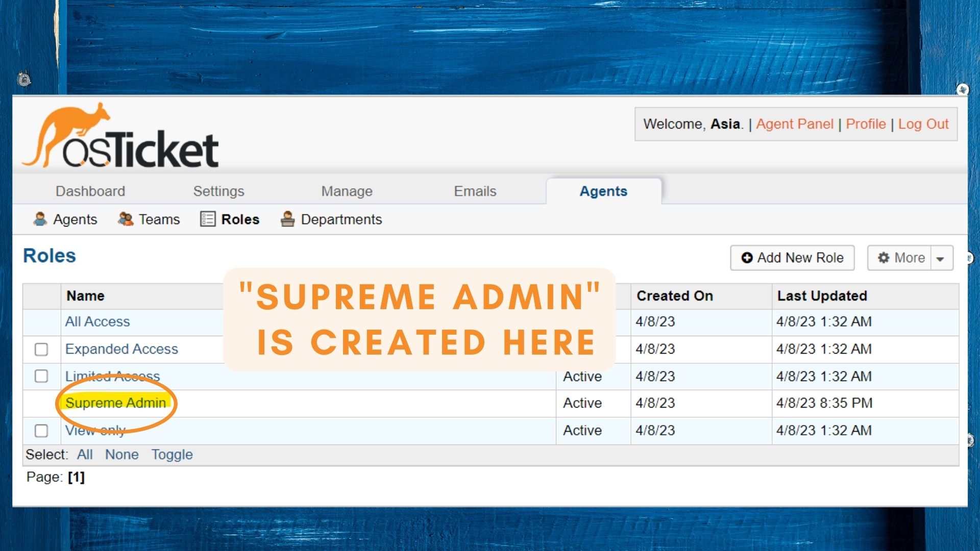Expand the More dropdown arrow
Image resolution: width=980 pixels, height=551 pixels.
(940, 258)
